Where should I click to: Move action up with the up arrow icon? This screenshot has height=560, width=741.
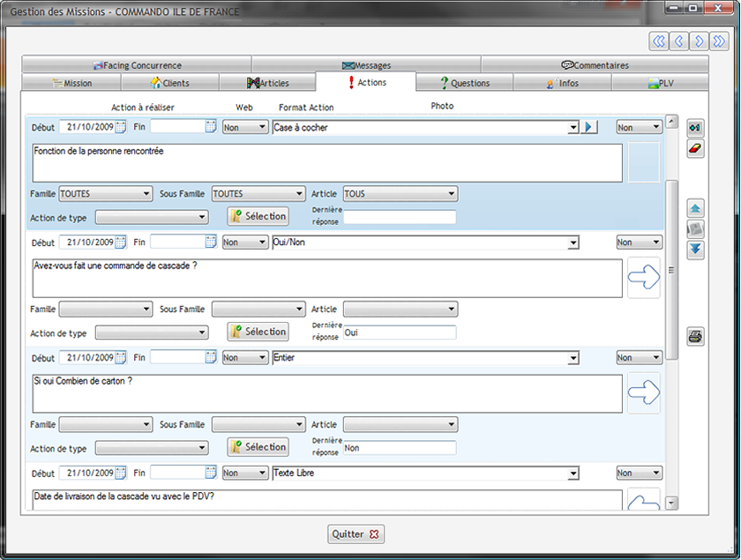click(696, 209)
